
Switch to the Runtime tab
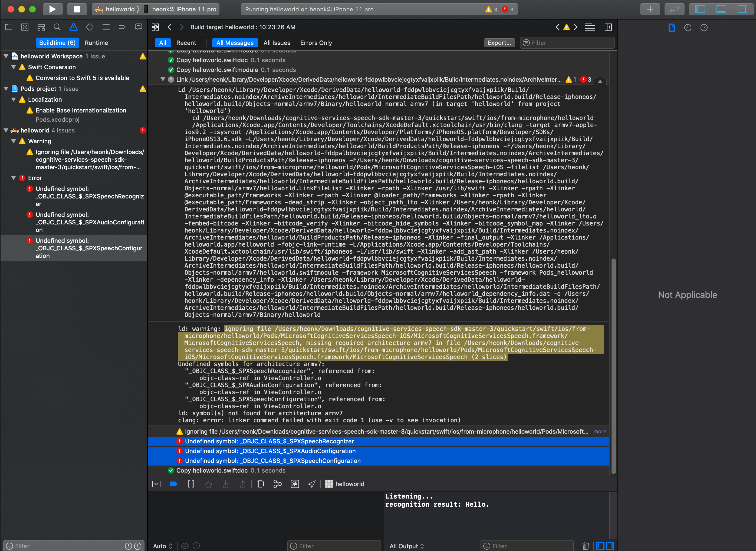pos(96,43)
